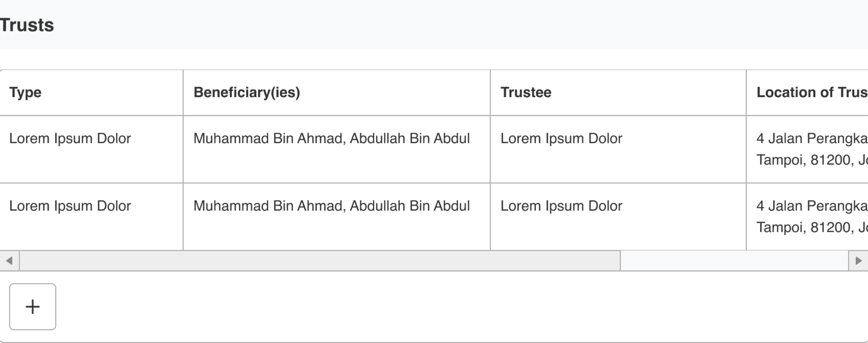Click first row Trustee cell
The width and height of the screenshot is (868, 343).
click(x=618, y=150)
